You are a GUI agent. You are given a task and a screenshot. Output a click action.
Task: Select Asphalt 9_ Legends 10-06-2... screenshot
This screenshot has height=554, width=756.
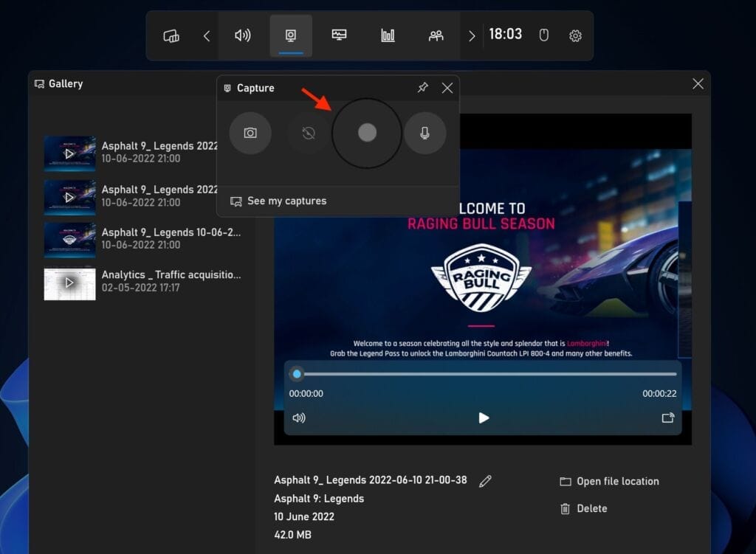[x=142, y=240]
